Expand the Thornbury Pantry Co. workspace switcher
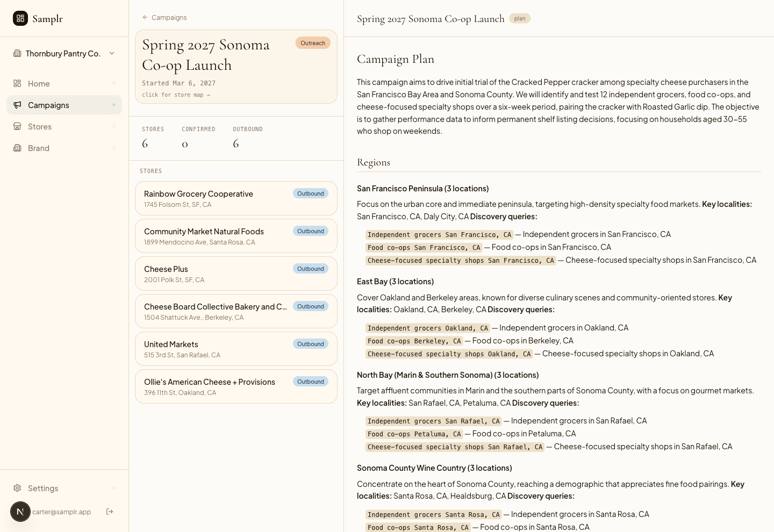Screen dimensions: 774x532 tap(64, 53)
